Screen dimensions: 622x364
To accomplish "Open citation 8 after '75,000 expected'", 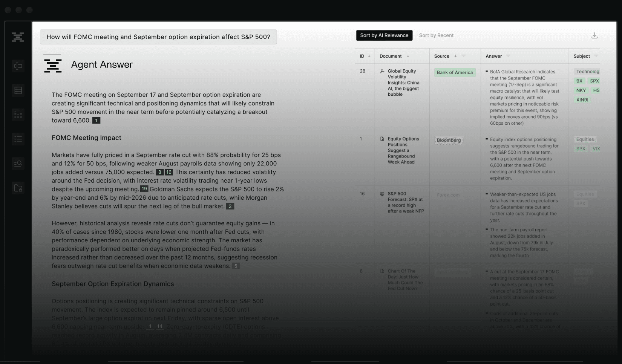I will [160, 172].
